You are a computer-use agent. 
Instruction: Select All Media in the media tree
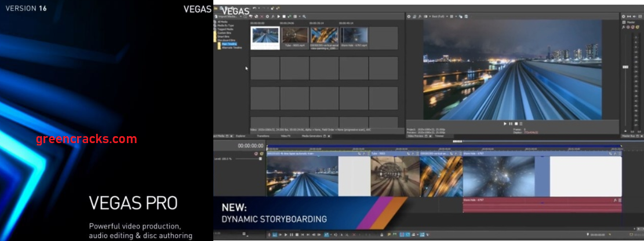(222, 22)
